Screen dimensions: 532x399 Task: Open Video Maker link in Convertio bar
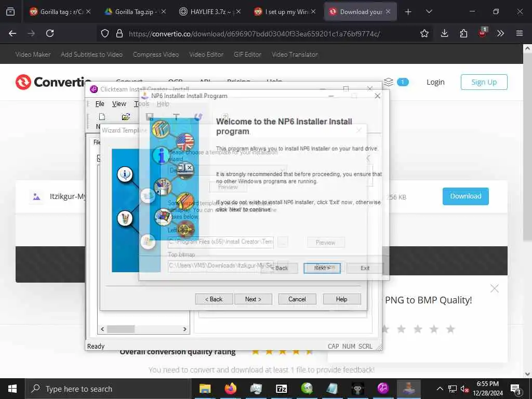click(33, 54)
